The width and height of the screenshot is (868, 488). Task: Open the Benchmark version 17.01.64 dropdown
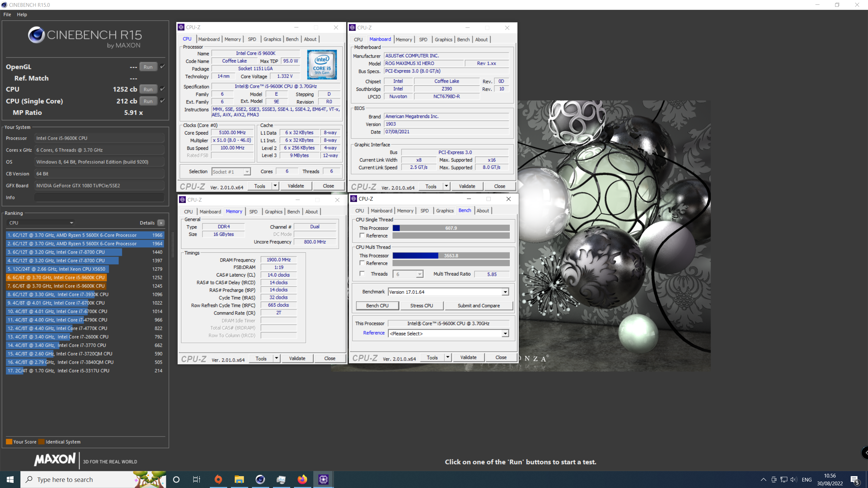pyautogui.click(x=448, y=292)
